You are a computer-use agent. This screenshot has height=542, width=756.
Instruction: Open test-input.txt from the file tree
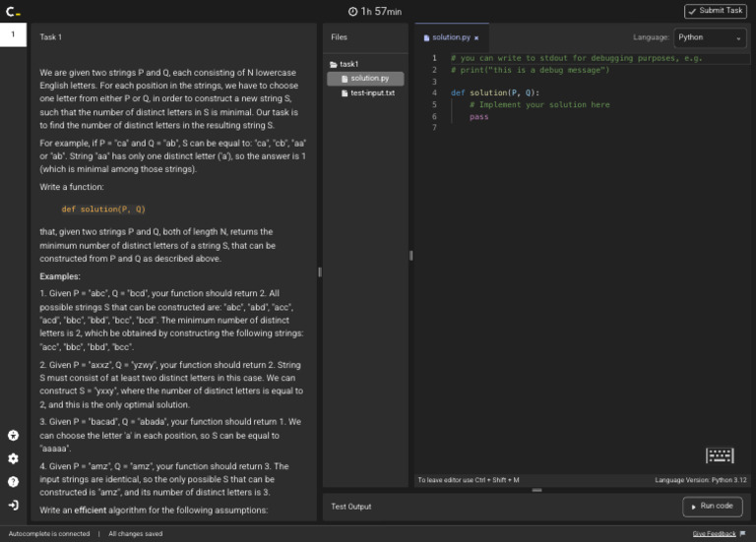pyautogui.click(x=372, y=92)
